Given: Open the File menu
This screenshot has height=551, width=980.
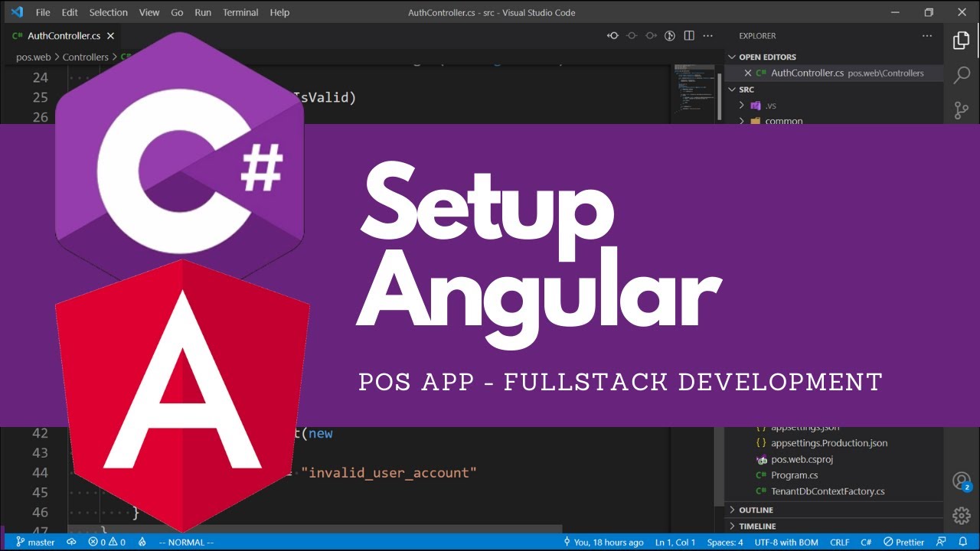Looking at the screenshot, I should [43, 12].
